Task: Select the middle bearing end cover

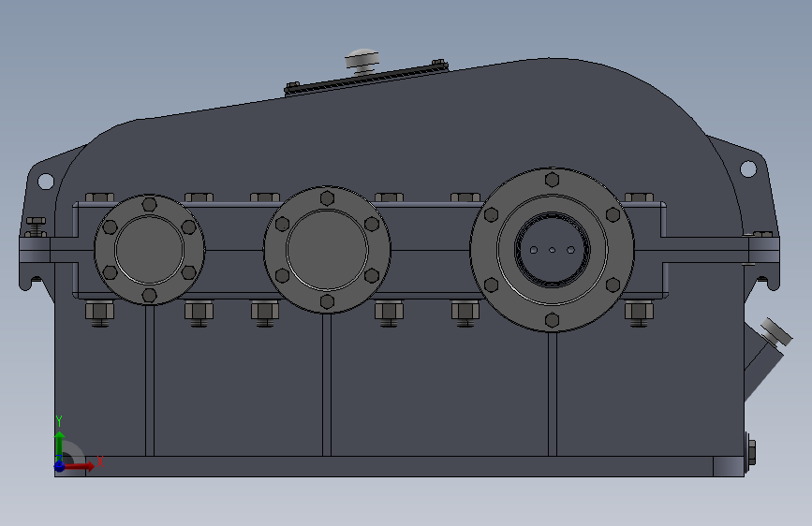Action: point(327,250)
